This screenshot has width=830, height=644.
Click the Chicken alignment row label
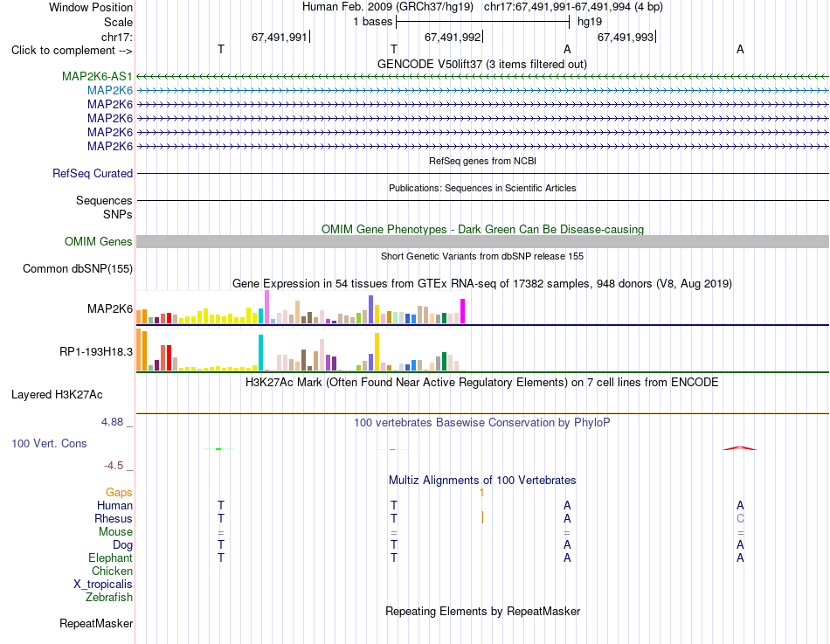click(112, 571)
